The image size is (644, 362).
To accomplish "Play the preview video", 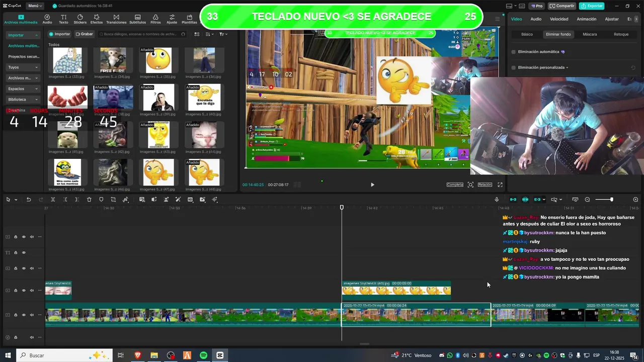I will pyautogui.click(x=372, y=185).
